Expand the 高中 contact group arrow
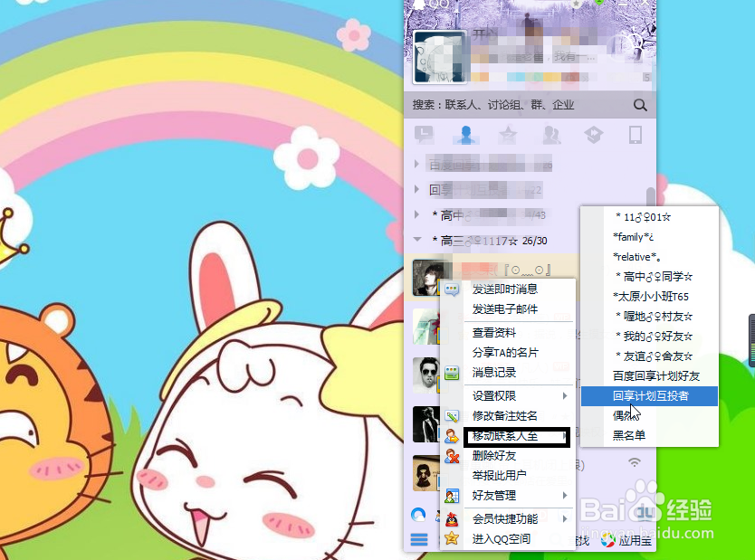Image resolution: width=755 pixels, height=560 pixels. [417, 214]
